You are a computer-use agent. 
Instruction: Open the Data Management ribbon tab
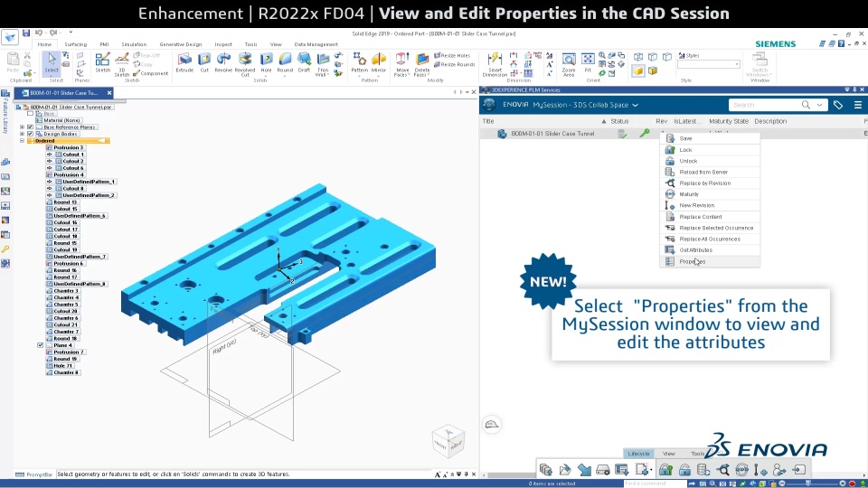316,44
